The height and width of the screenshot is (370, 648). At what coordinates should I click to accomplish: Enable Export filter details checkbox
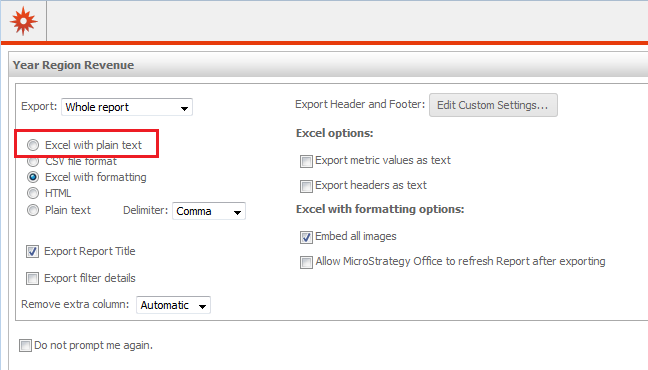click(32, 278)
